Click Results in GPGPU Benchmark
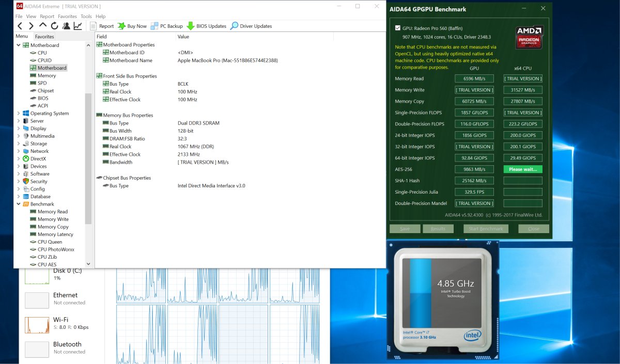This screenshot has height=364, width=620. pyautogui.click(x=438, y=229)
